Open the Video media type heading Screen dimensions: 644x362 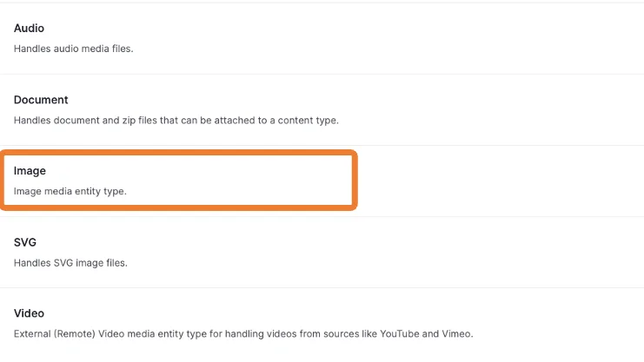click(29, 313)
